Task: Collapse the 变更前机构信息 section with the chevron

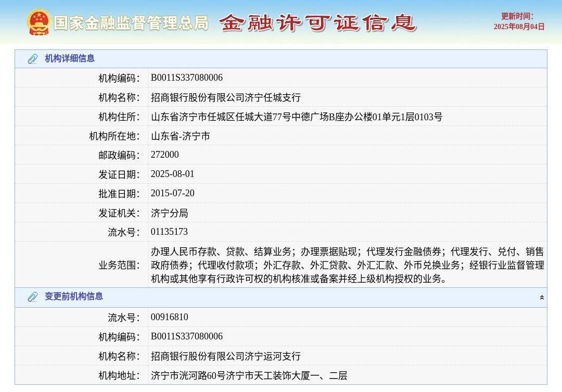Action: pyautogui.click(x=542, y=297)
